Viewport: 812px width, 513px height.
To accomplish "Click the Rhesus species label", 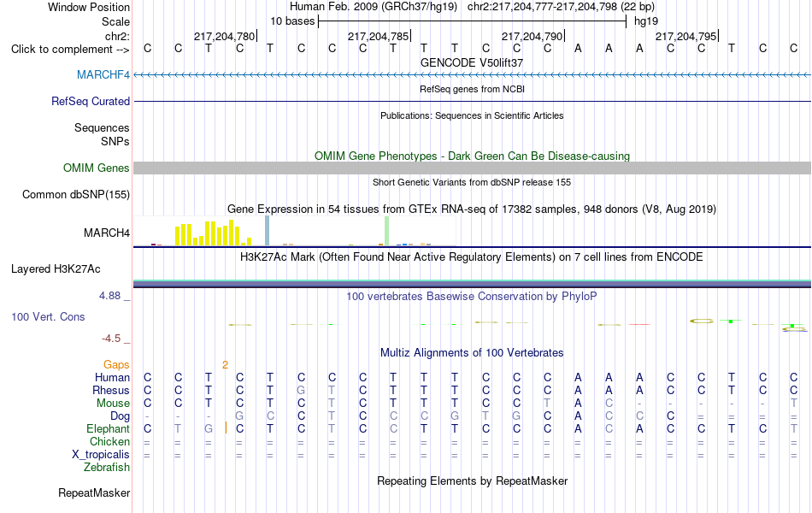I will click(x=111, y=391).
